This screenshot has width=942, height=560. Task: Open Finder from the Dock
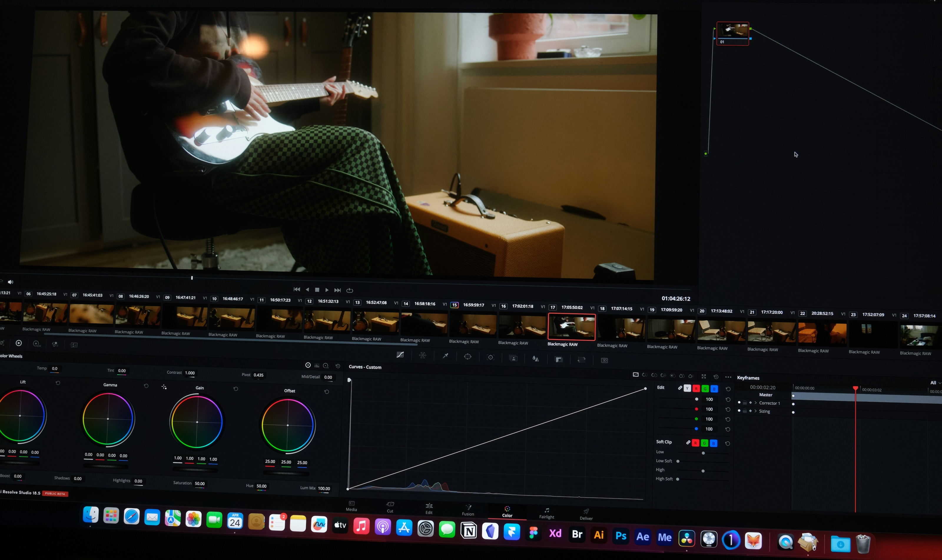(91, 515)
